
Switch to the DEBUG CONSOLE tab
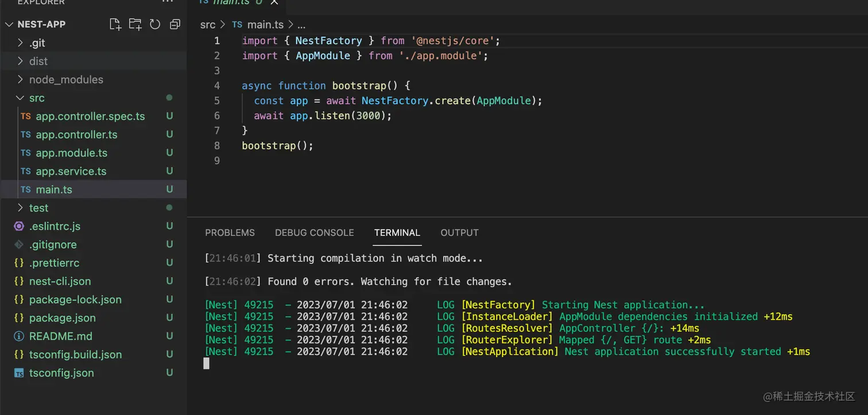[x=315, y=232]
